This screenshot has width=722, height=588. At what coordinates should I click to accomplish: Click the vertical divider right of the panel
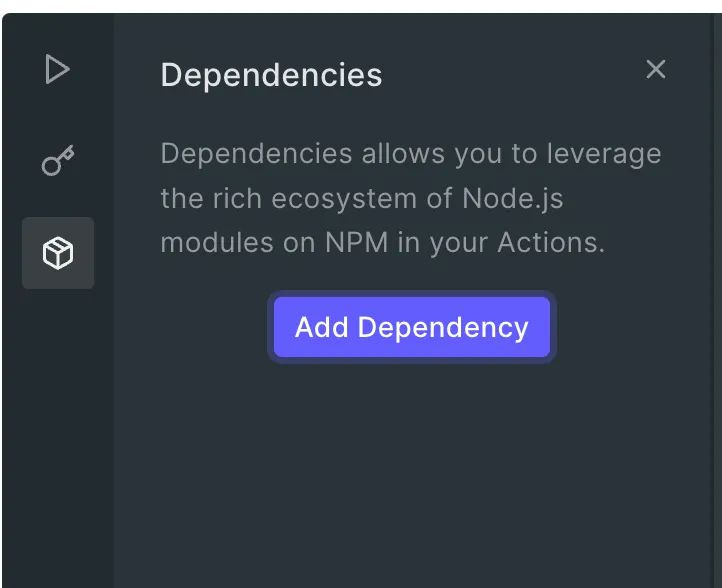point(712,300)
